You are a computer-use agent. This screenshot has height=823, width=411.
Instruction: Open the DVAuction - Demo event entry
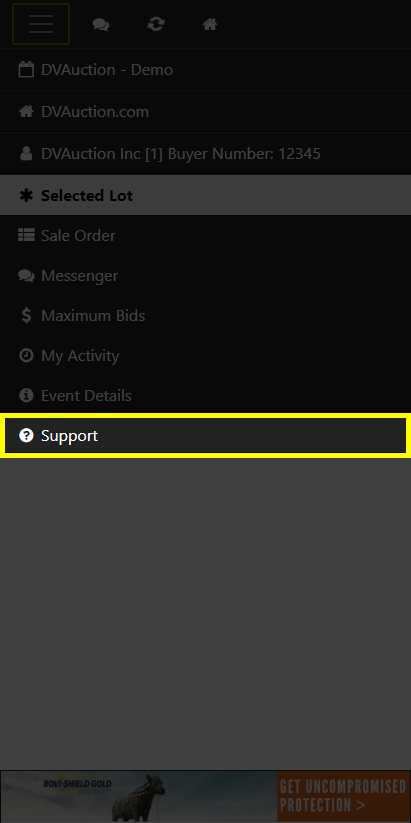205,70
